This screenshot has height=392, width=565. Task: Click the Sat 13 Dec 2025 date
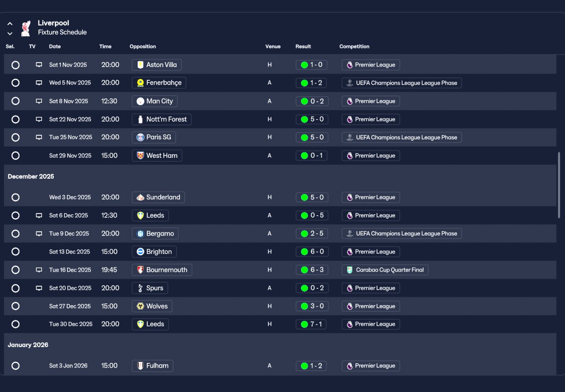(69, 252)
